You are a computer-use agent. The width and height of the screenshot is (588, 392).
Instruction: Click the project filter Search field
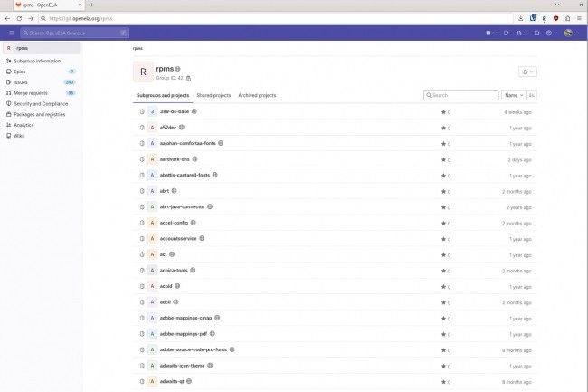click(x=462, y=94)
